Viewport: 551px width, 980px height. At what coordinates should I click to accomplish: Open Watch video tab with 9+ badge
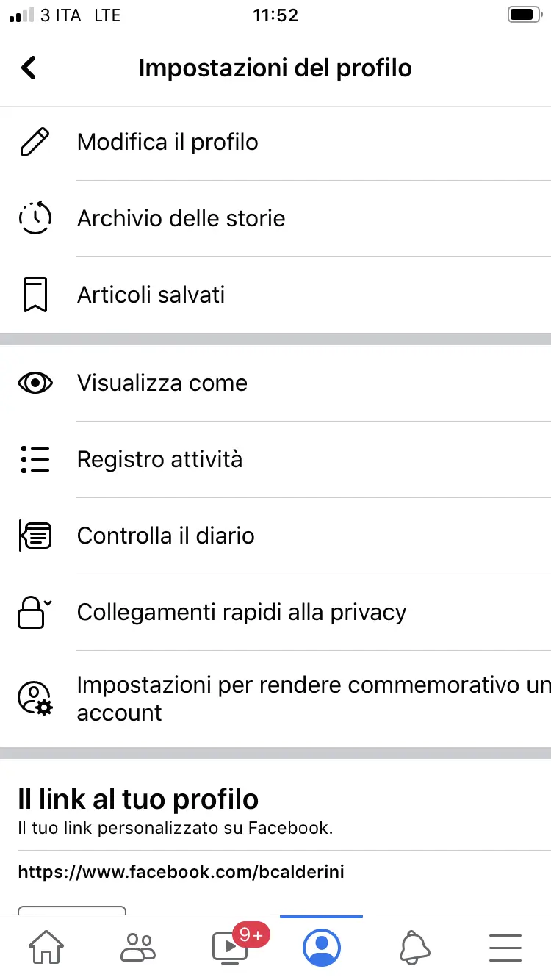229,947
